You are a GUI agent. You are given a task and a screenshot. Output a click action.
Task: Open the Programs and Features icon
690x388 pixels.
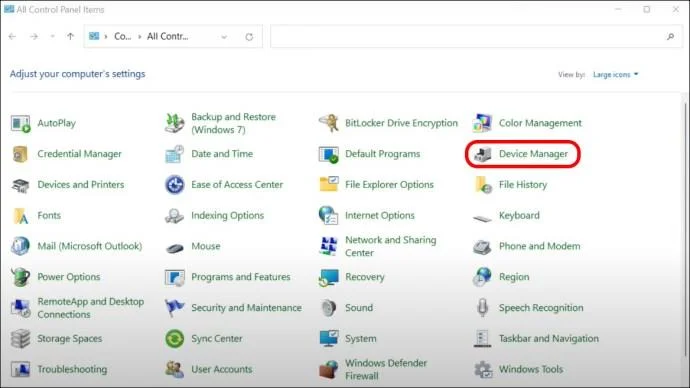tap(175, 277)
